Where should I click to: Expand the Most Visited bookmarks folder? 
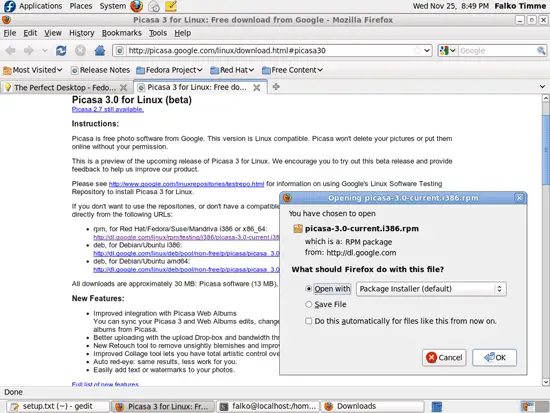[x=33, y=70]
